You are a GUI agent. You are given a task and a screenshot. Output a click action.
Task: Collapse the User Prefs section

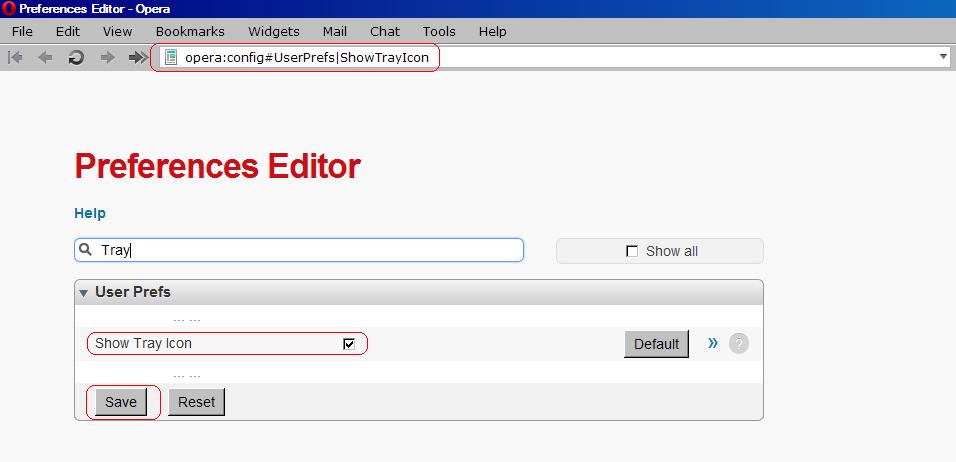[84, 293]
